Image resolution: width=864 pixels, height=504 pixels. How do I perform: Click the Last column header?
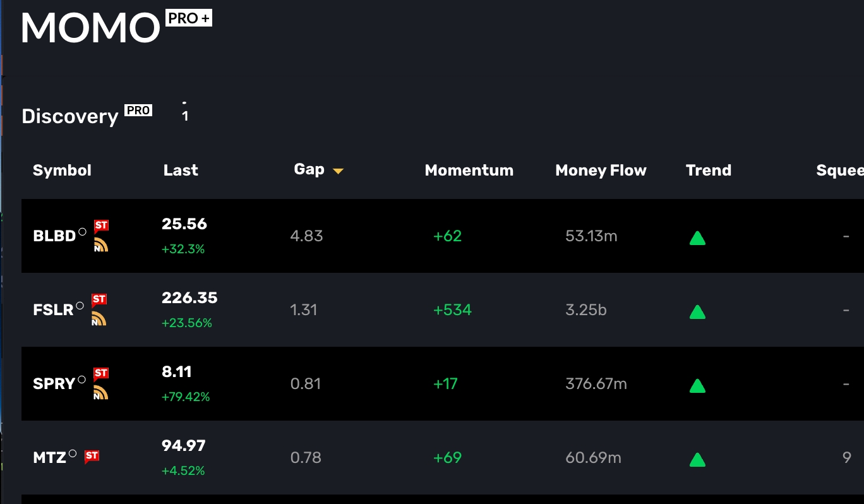tap(181, 171)
